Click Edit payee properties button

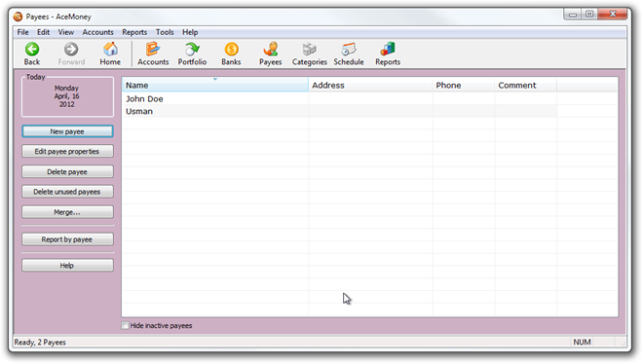(67, 152)
